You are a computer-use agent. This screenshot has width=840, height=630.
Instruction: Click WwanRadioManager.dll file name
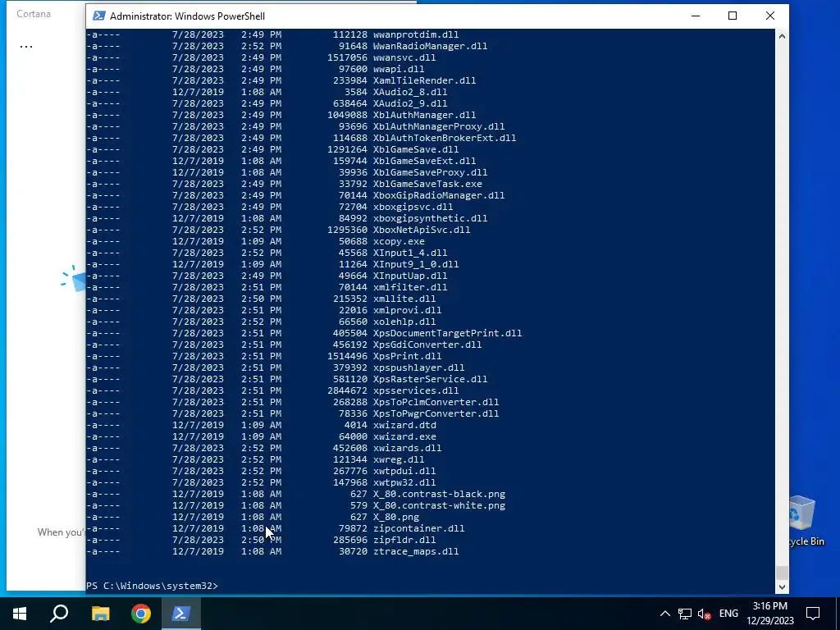(x=430, y=46)
